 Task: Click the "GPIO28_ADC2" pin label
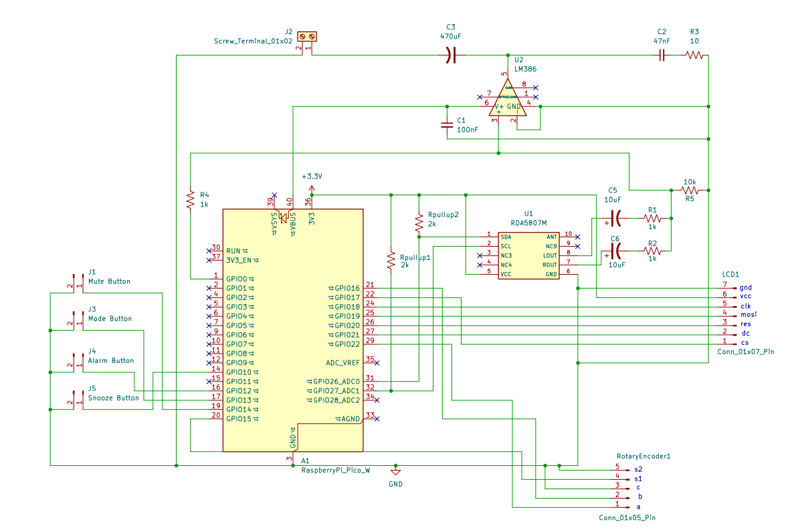click(337, 400)
